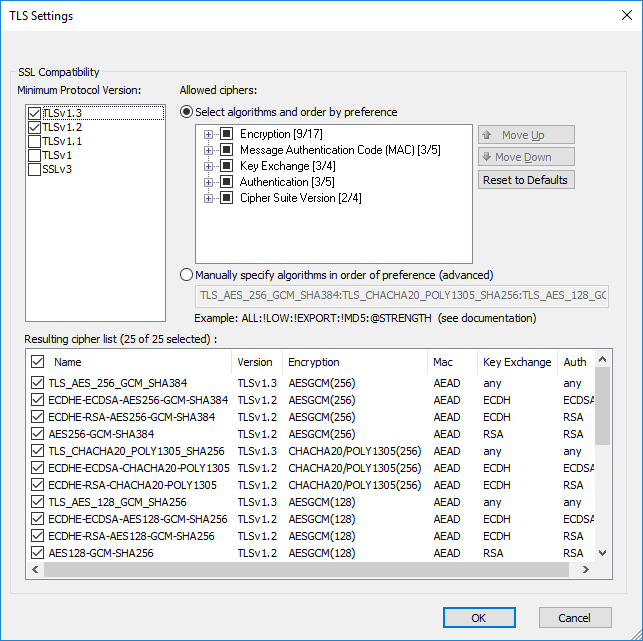Sort cipher list by Key Exchange column

(x=516, y=362)
